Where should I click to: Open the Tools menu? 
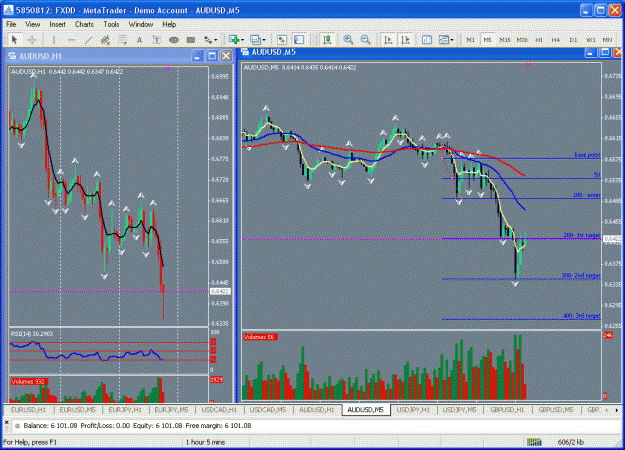[x=111, y=24]
